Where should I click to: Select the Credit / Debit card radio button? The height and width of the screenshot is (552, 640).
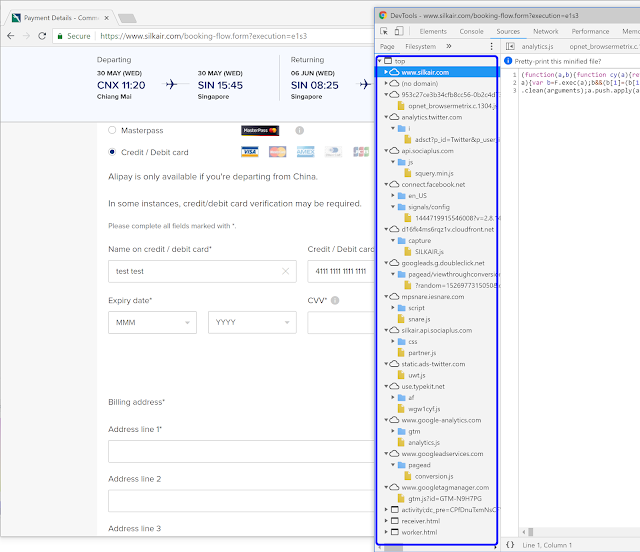click(112, 152)
